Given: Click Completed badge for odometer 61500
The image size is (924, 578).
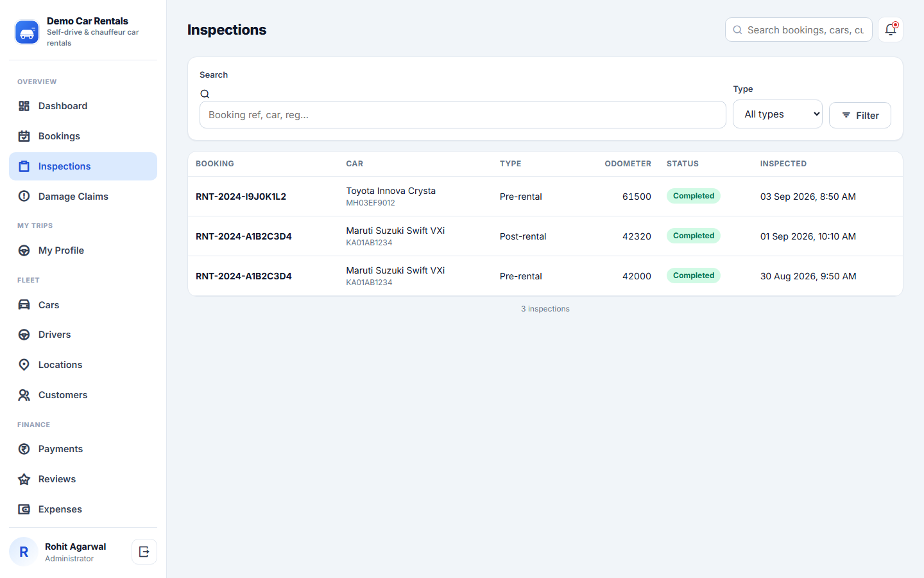Looking at the screenshot, I should click(694, 196).
